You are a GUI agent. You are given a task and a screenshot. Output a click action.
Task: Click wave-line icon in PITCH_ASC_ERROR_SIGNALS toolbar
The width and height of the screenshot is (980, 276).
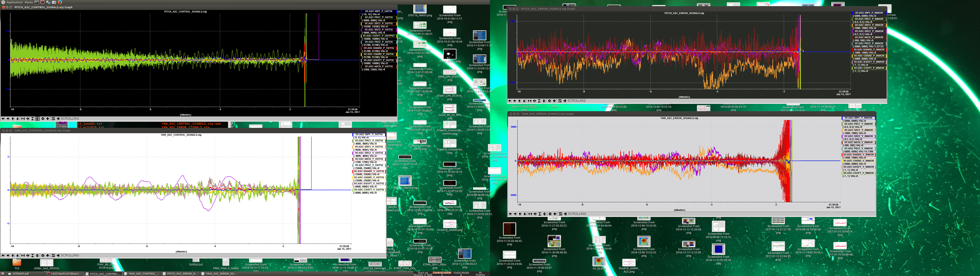pyautogui.click(x=560, y=101)
